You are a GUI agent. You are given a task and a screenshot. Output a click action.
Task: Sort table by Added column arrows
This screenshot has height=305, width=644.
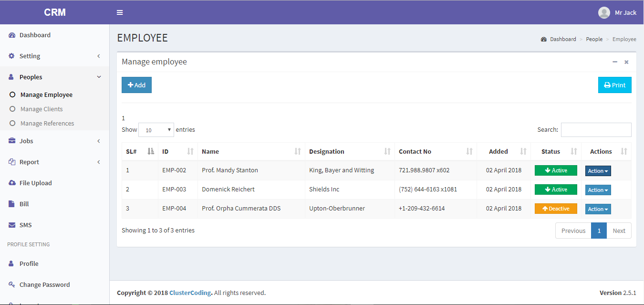[x=523, y=152]
